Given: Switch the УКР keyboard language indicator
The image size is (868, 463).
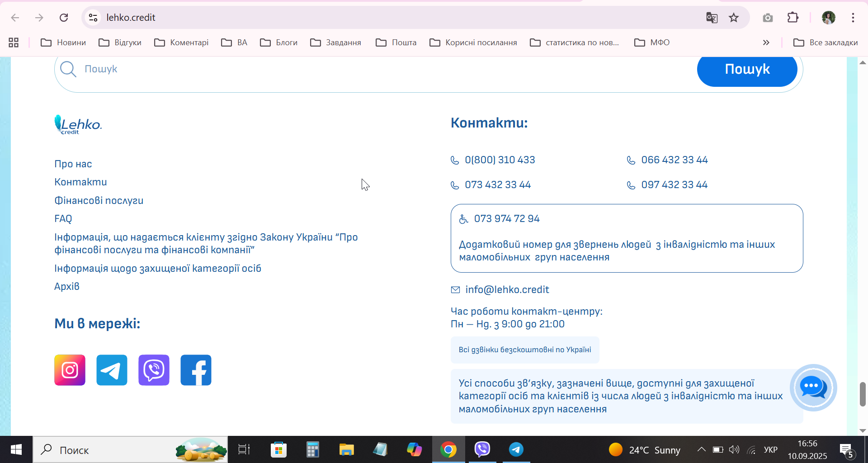Looking at the screenshot, I should pyautogui.click(x=770, y=449).
